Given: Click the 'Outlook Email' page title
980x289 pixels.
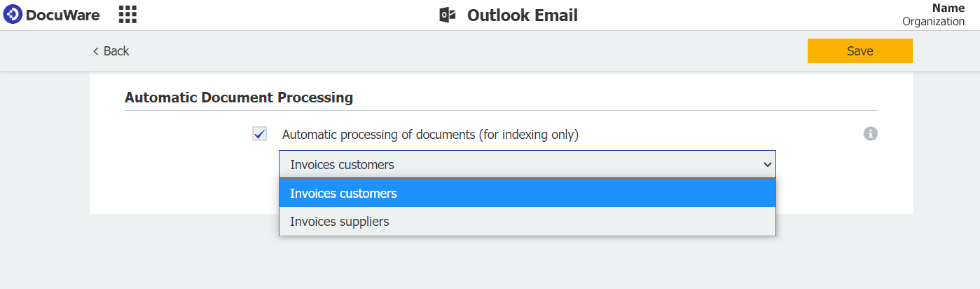Looking at the screenshot, I should pos(522,15).
